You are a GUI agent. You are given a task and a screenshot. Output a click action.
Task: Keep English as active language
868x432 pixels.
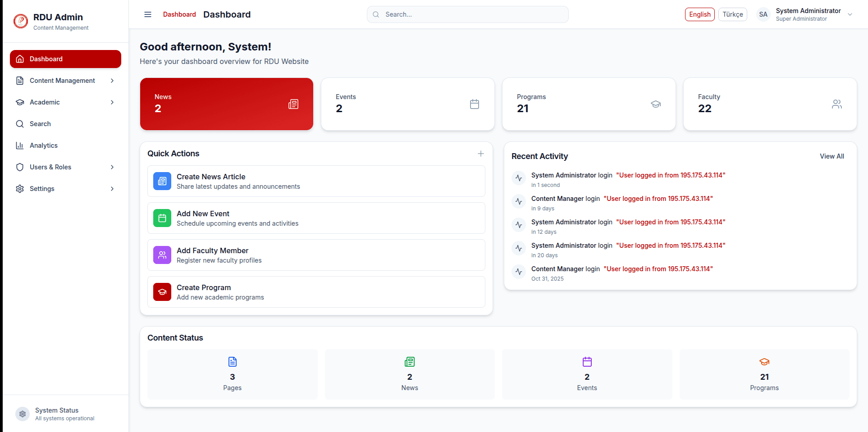(699, 14)
